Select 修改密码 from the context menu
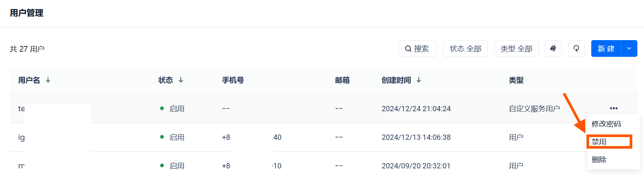Screen dimensions: 644x175 606,124
